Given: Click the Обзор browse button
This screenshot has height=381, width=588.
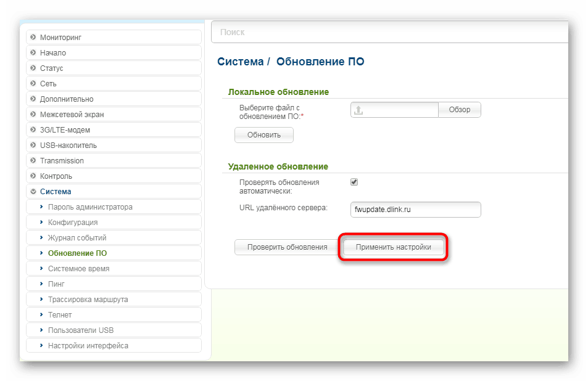Looking at the screenshot, I should coord(460,110).
